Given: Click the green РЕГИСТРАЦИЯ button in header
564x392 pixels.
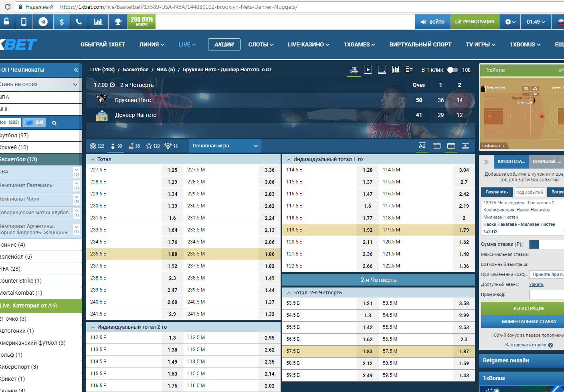Looking at the screenshot, I should 475,22.
